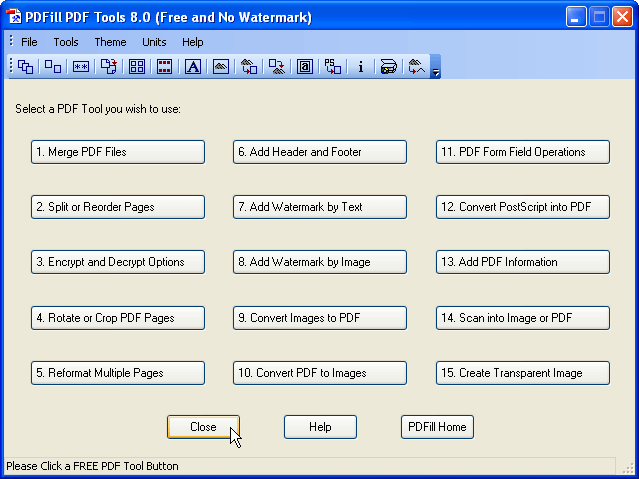This screenshot has width=639, height=479.
Task: Select the scanner toolbar icon
Action: coord(389,67)
